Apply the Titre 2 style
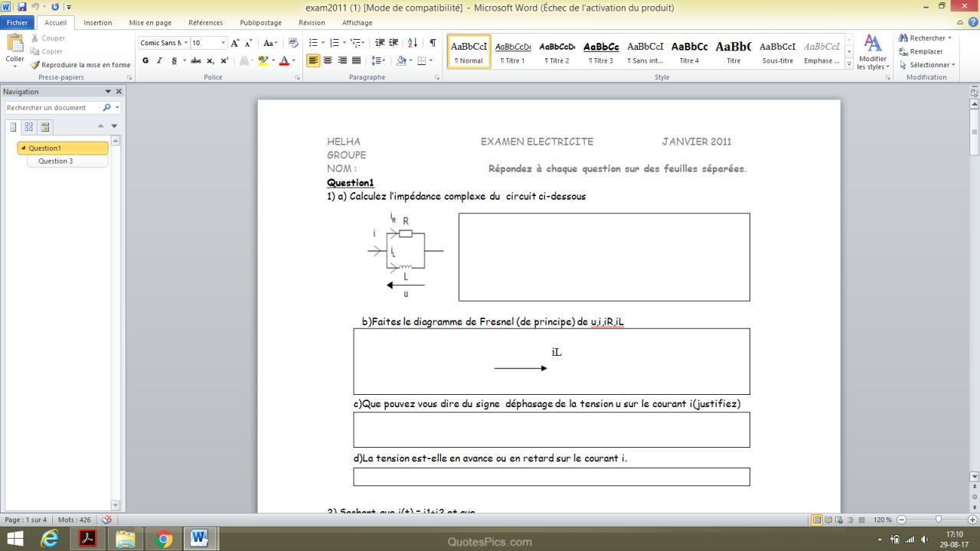The image size is (980, 551). pos(557,51)
